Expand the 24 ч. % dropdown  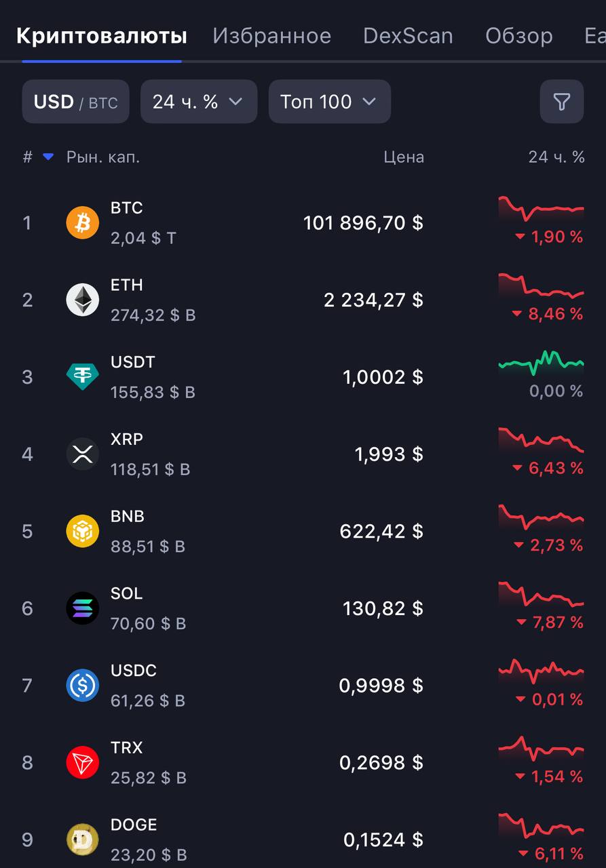(199, 102)
